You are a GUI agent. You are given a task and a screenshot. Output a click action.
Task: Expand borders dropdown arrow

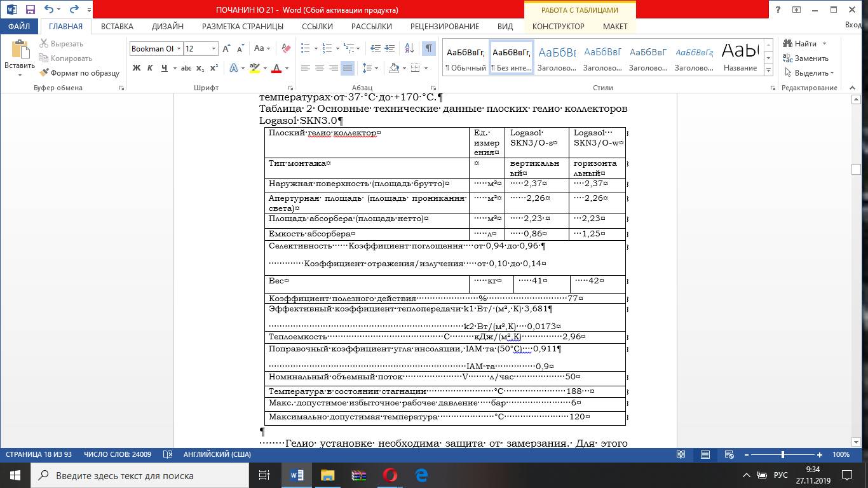pyautogui.click(x=426, y=68)
